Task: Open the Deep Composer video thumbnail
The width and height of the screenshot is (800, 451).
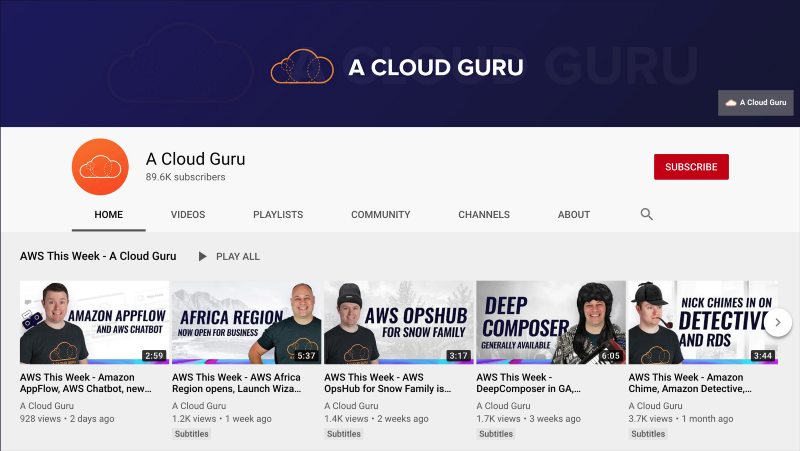Action: tap(551, 322)
